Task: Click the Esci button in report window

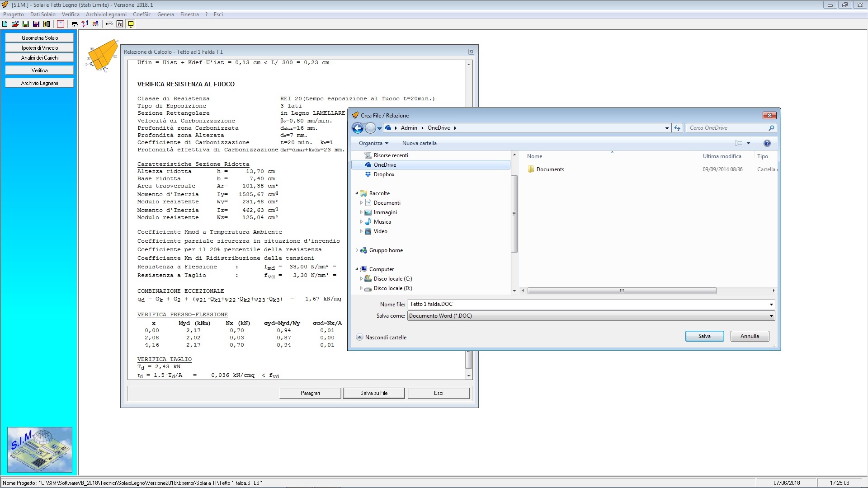Action: click(439, 393)
